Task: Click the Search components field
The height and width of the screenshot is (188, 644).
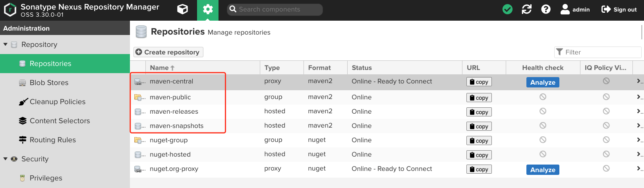Action: click(x=275, y=10)
